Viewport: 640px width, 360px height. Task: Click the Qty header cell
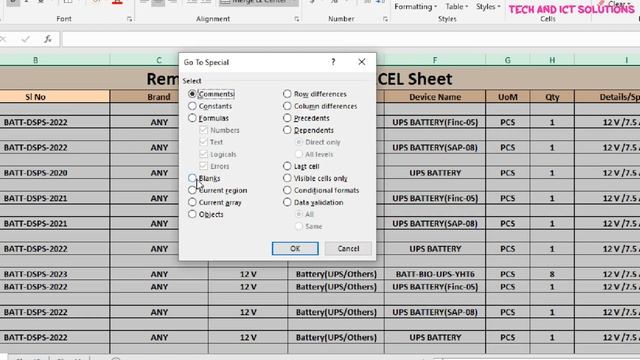pyautogui.click(x=552, y=97)
